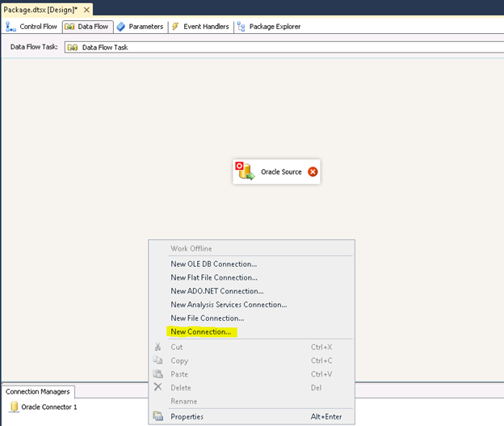Viewport: 504px width, 426px height.
Task: Choose New OLE DB Connection...
Action: pyautogui.click(x=252, y=264)
